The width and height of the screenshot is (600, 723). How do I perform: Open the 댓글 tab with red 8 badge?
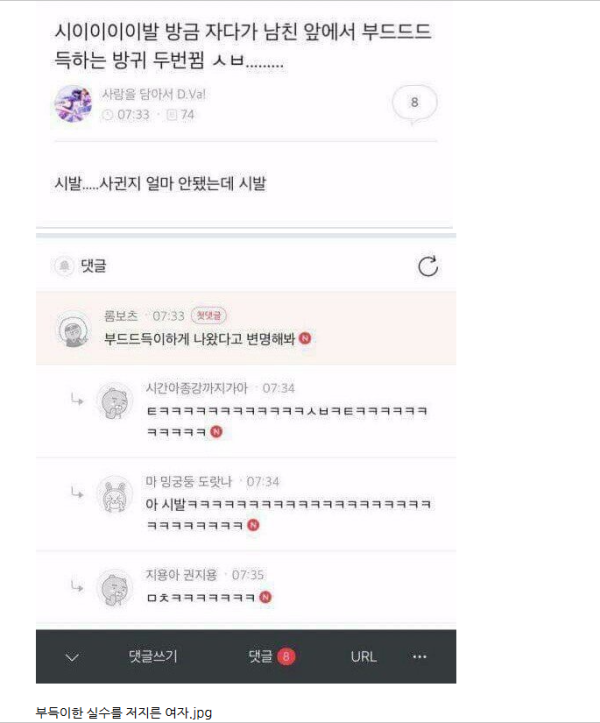click(272, 656)
